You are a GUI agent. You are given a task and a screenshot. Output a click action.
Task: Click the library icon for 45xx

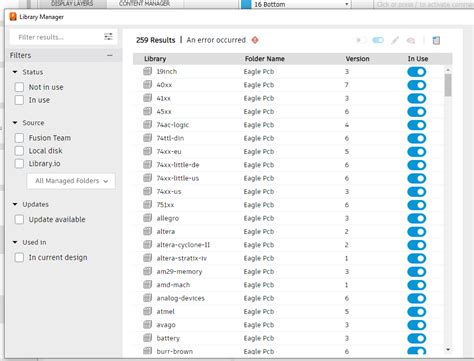pos(147,111)
